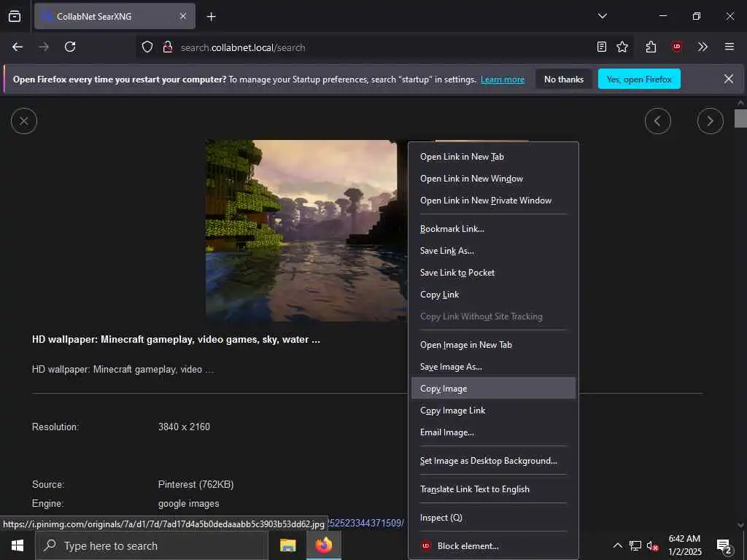
Task: Expand more tools overflow chevron
Action: 703,47
